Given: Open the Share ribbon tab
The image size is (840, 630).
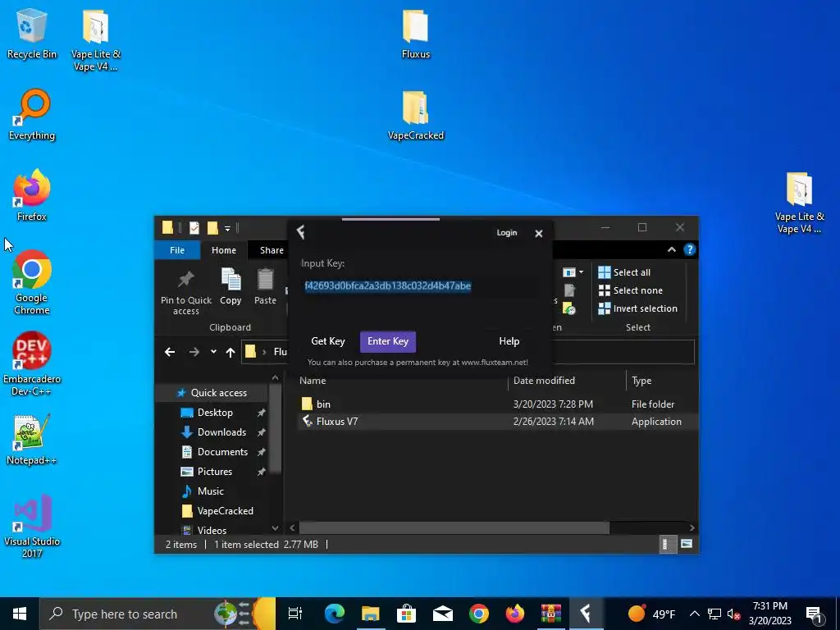Looking at the screenshot, I should (x=272, y=250).
